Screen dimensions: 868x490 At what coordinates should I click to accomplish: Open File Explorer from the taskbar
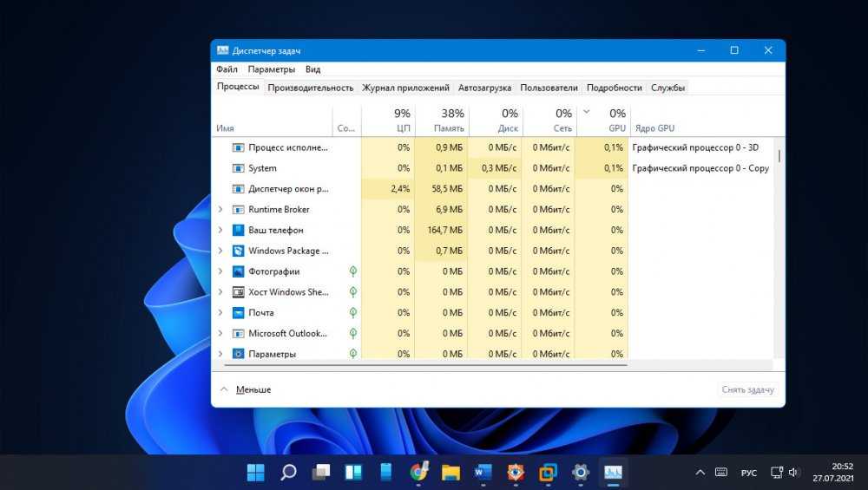coord(450,473)
